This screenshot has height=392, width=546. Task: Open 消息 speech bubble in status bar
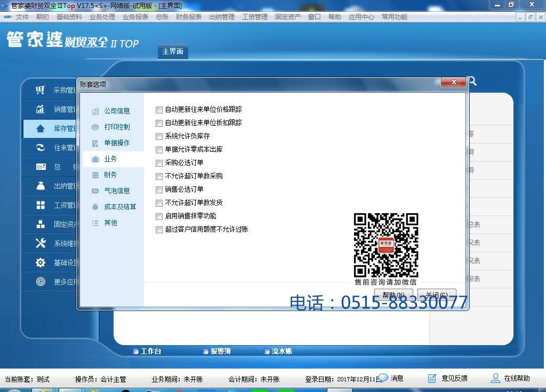coord(391,379)
